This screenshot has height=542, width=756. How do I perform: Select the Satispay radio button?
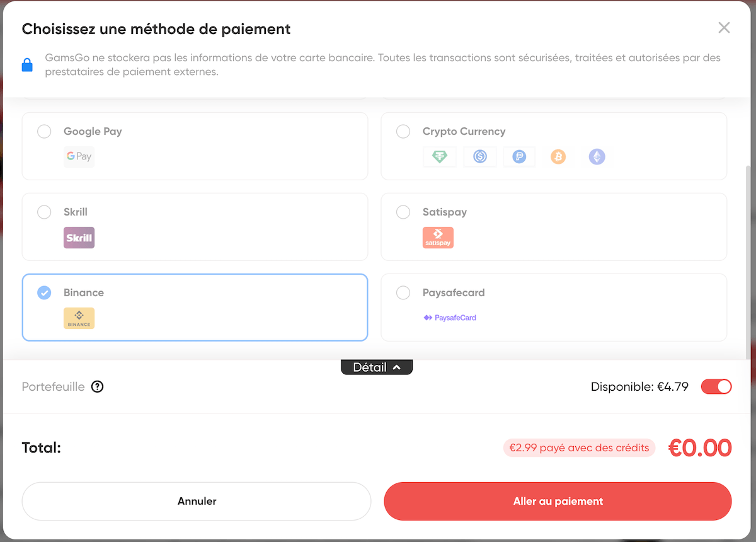pyautogui.click(x=403, y=212)
